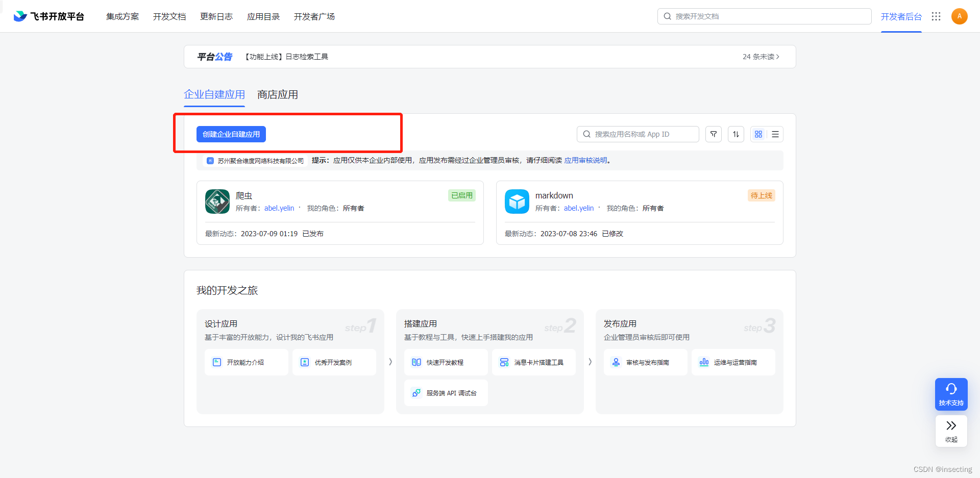Click 创建企业自建应用 button

[x=231, y=134]
